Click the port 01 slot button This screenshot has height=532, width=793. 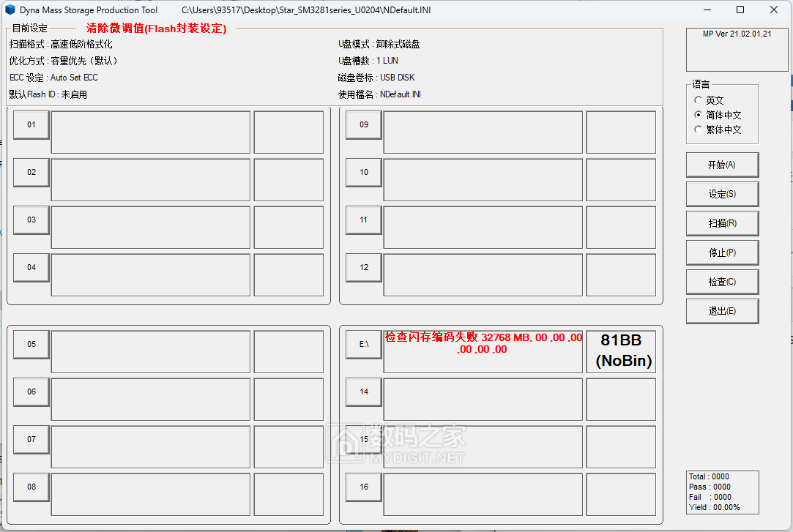click(x=31, y=124)
